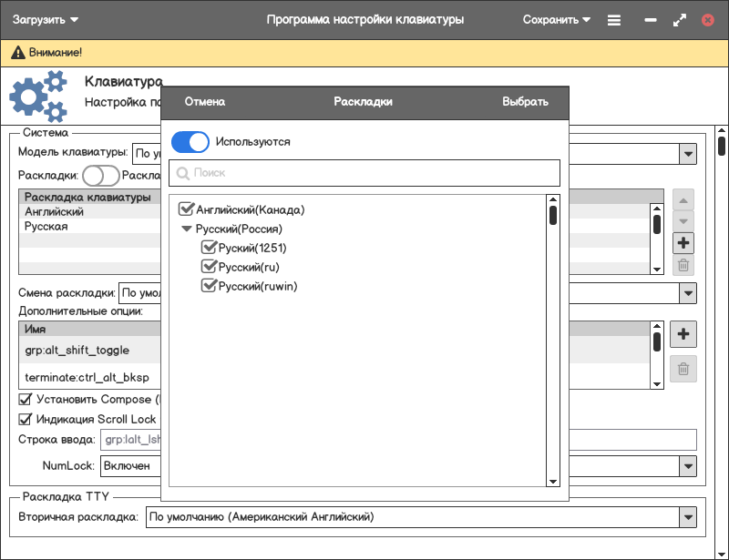The image size is (729, 560).
Task: Move layout up with arrow button
Action: (683, 200)
